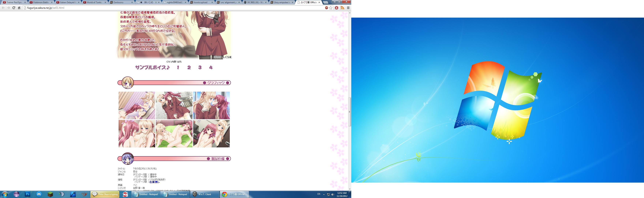
Task: Click the scrollbar down arrow
Action: click(x=350, y=189)
